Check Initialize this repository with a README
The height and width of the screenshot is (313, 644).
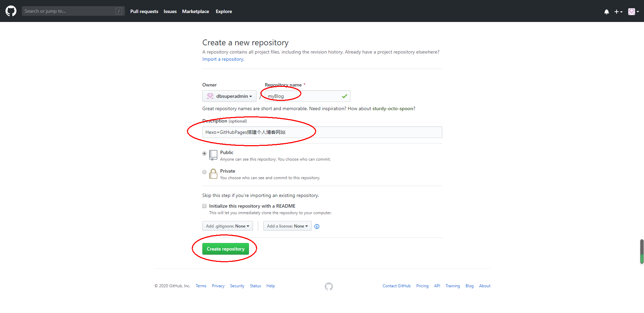pos(204,206)
